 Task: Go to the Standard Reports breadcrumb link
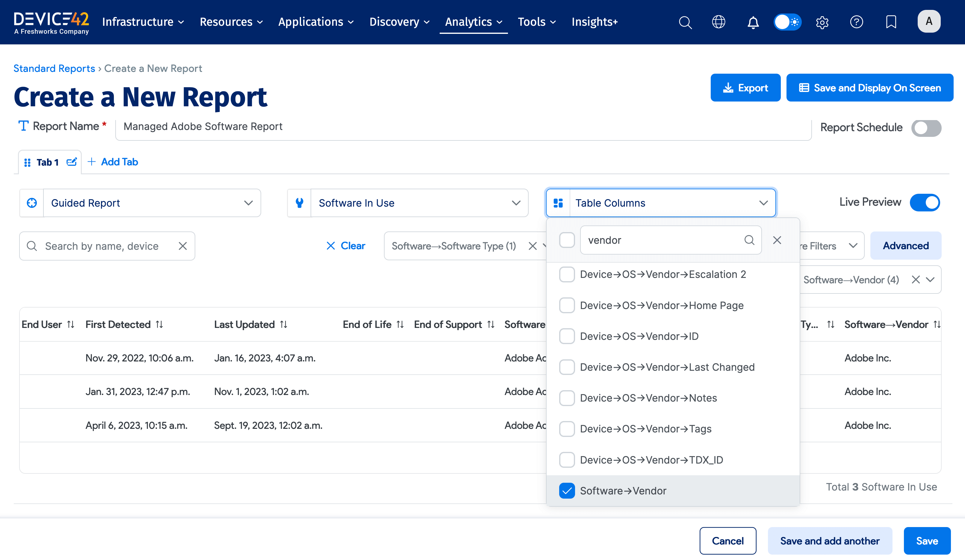click(54, 68)
